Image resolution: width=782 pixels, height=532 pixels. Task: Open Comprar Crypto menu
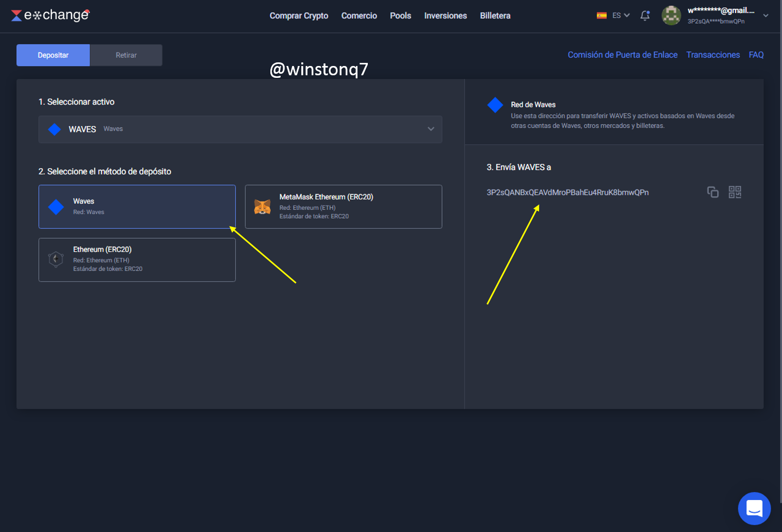tap(299, 15)
